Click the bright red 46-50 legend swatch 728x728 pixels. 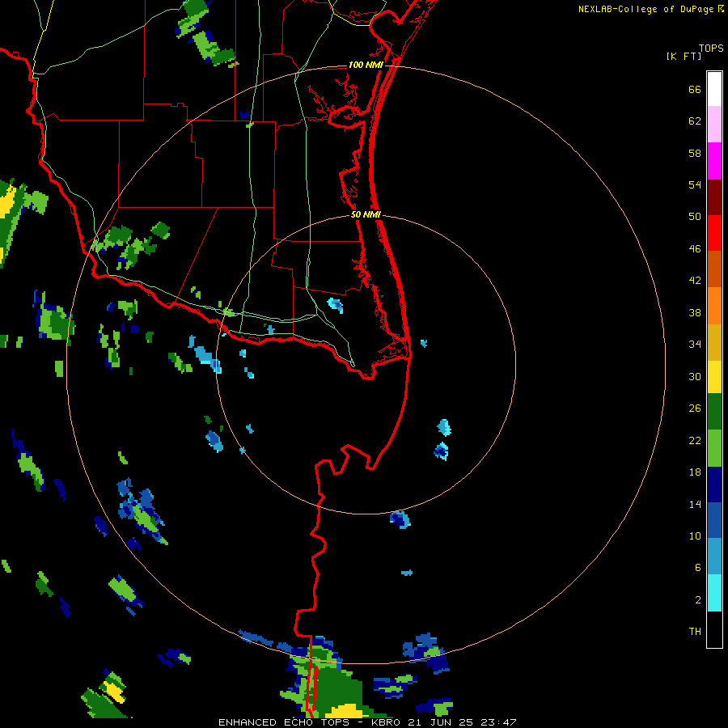point(714,233)
